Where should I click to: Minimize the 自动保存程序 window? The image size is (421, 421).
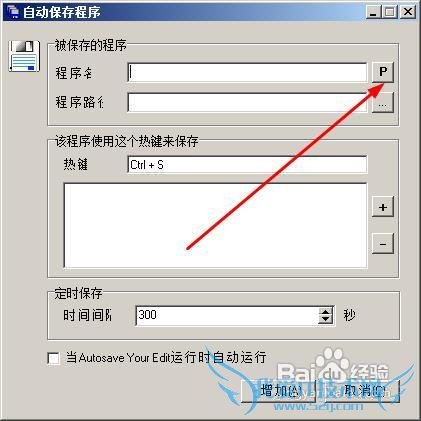tap(373, 12)
